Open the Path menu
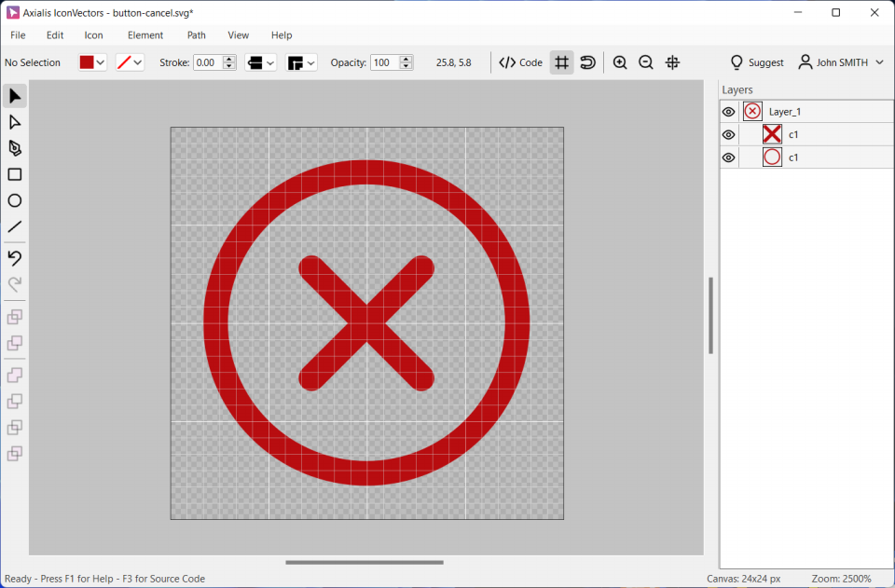Screen dimensions: 895x588 (196, 35)
